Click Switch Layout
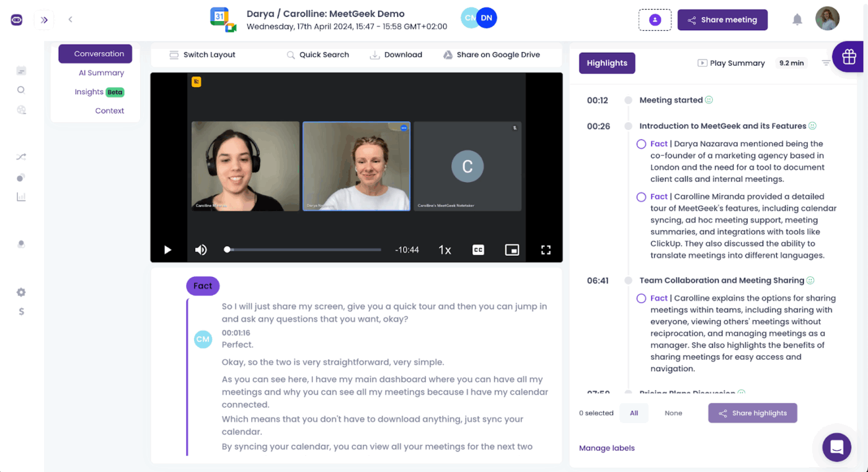 (202, 55)
